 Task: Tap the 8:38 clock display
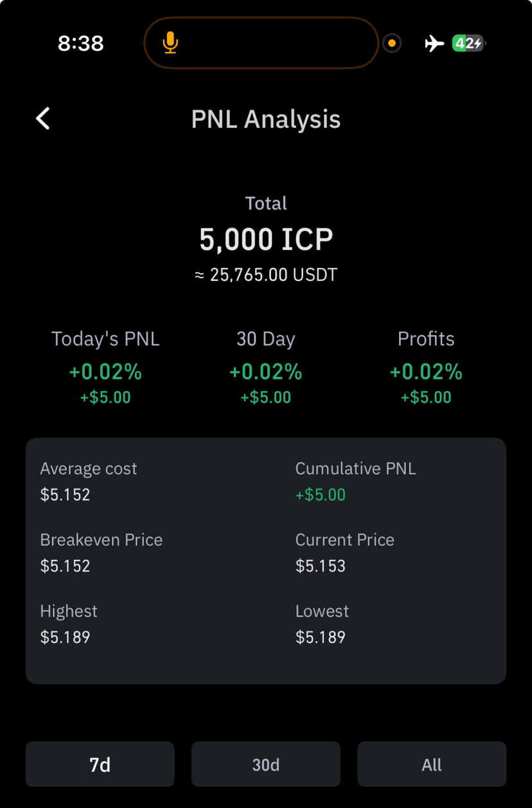click(81, 43)
